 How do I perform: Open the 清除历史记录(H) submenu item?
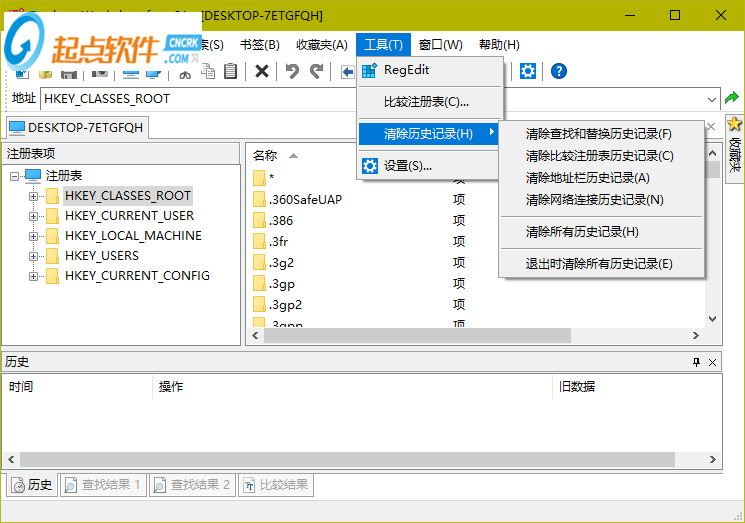[429, 134]
